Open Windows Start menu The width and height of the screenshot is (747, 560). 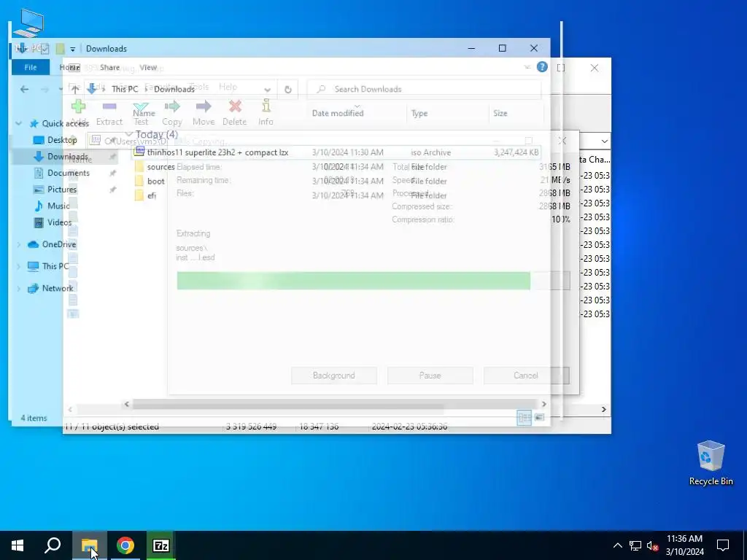click(18, 545)
